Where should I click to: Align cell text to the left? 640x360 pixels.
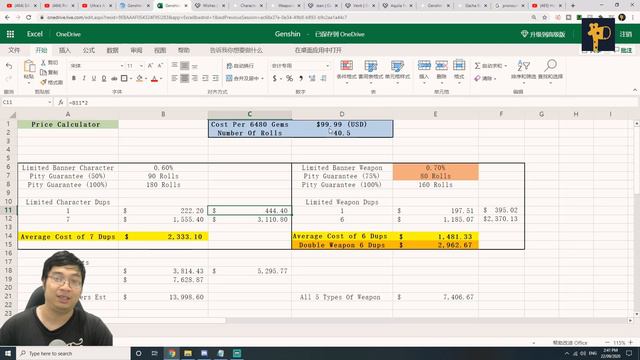(x=175, y=78)
